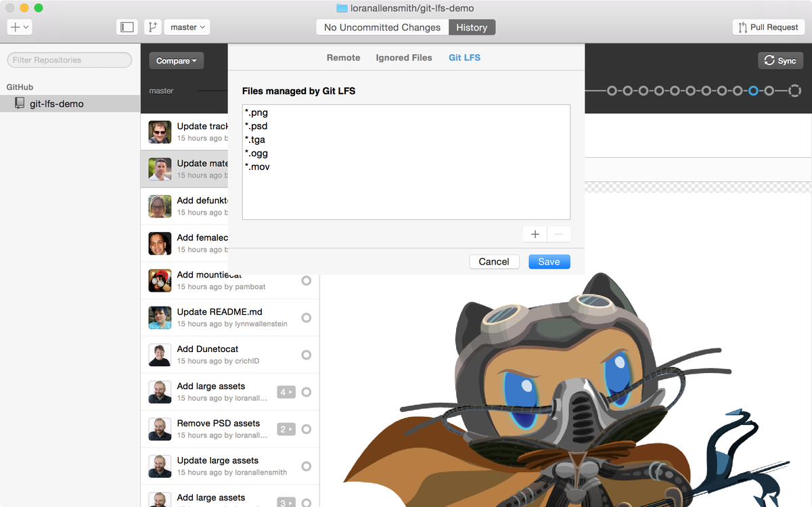Click the Filter Repositories search field
The height and width of the screenshot is (507, 812).
[69, 60]
